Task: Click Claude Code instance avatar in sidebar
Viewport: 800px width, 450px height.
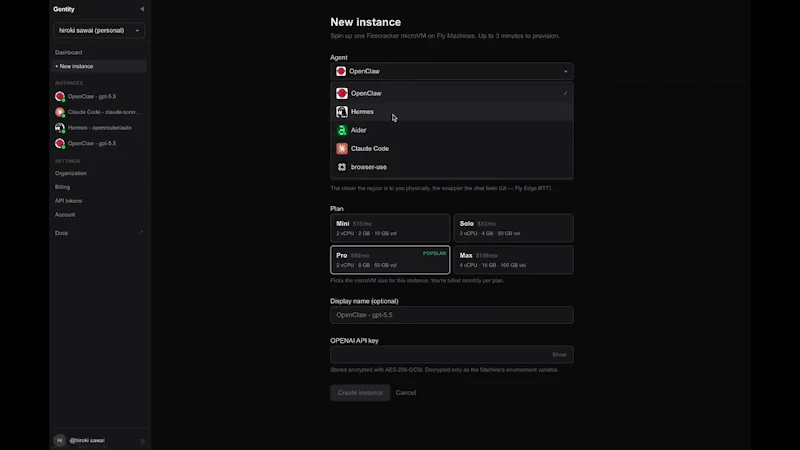Action: [x=60, y=112]
